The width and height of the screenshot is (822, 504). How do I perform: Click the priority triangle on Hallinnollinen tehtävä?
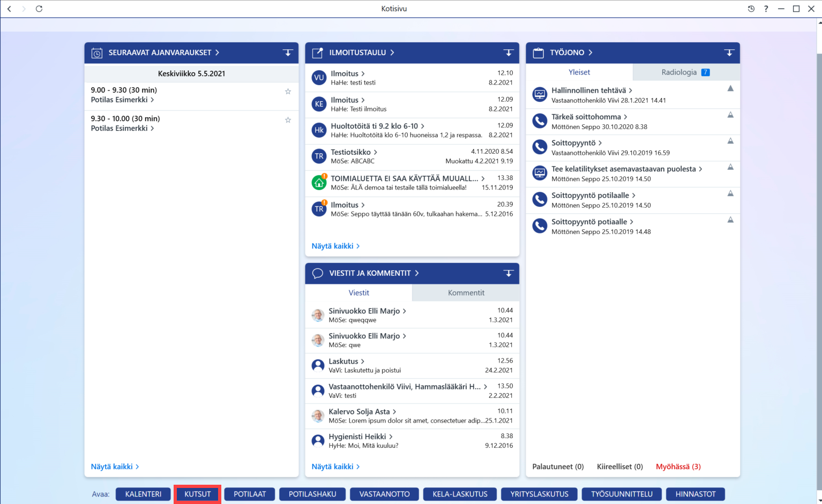[730, 88]
